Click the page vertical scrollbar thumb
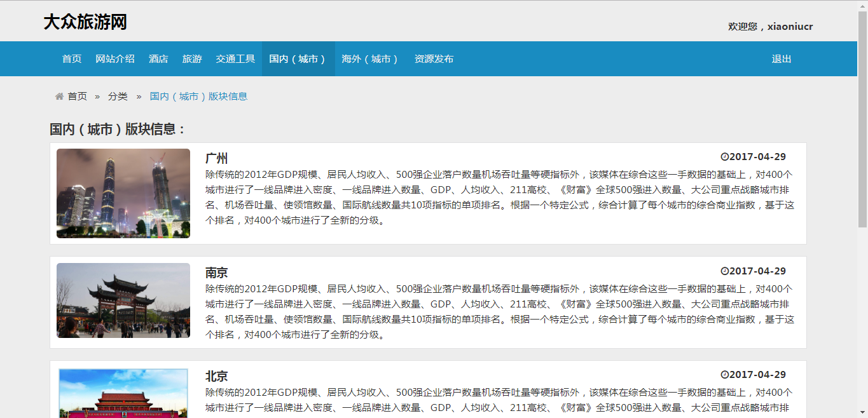The image size is (868, 418). [863, 119]
